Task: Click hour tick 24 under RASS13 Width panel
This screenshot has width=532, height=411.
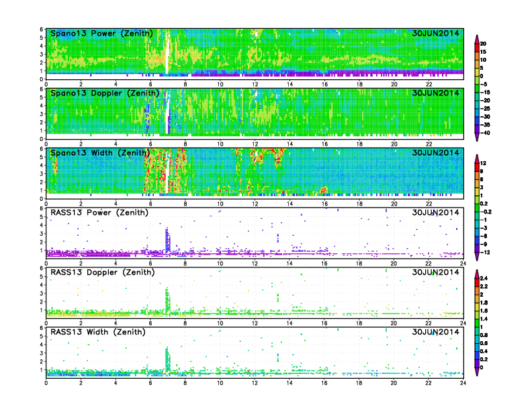Action: (x=463, y=383)
